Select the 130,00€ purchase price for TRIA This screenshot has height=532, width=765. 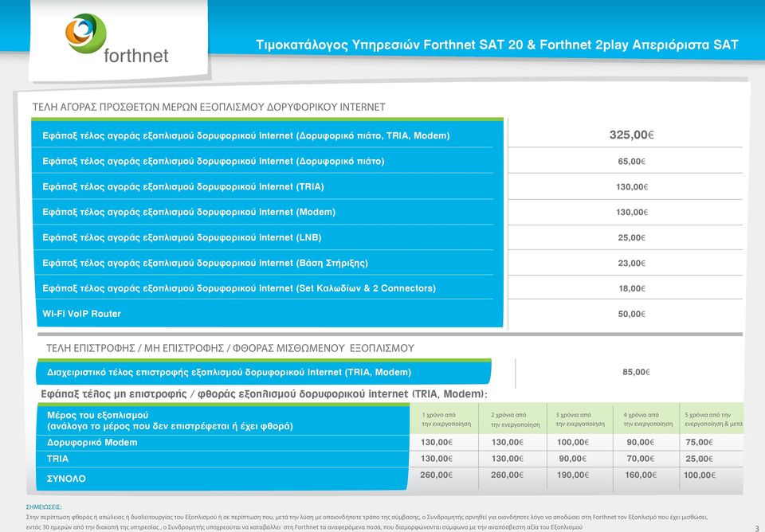point(632,187)
